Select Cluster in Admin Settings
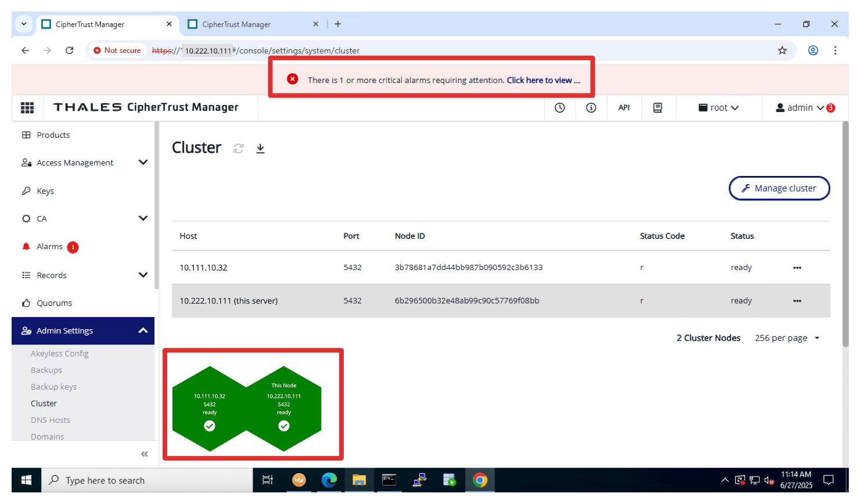 [44, 404]
